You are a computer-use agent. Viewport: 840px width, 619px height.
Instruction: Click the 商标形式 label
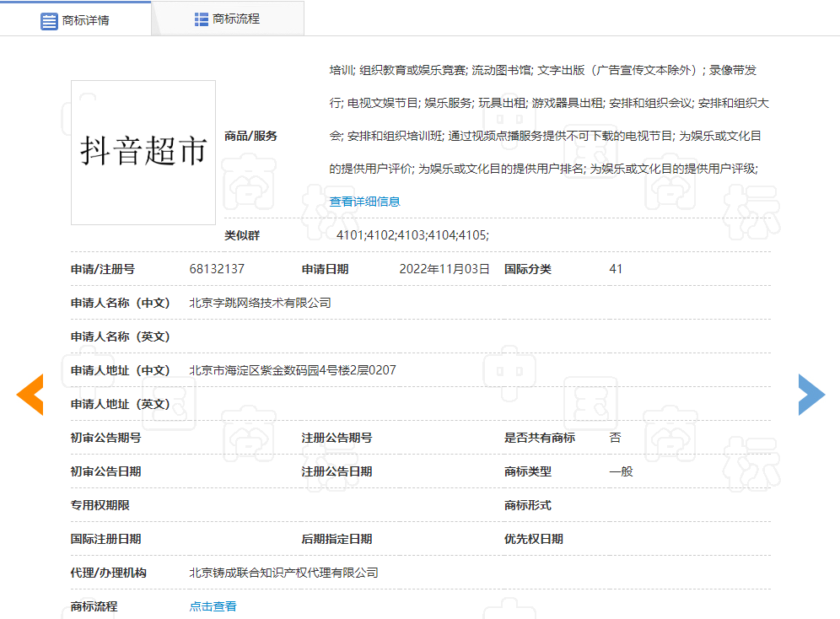[x=528, y=505]
